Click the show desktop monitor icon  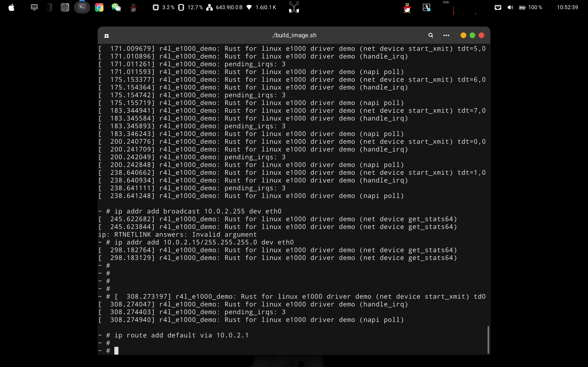(34, 8)
